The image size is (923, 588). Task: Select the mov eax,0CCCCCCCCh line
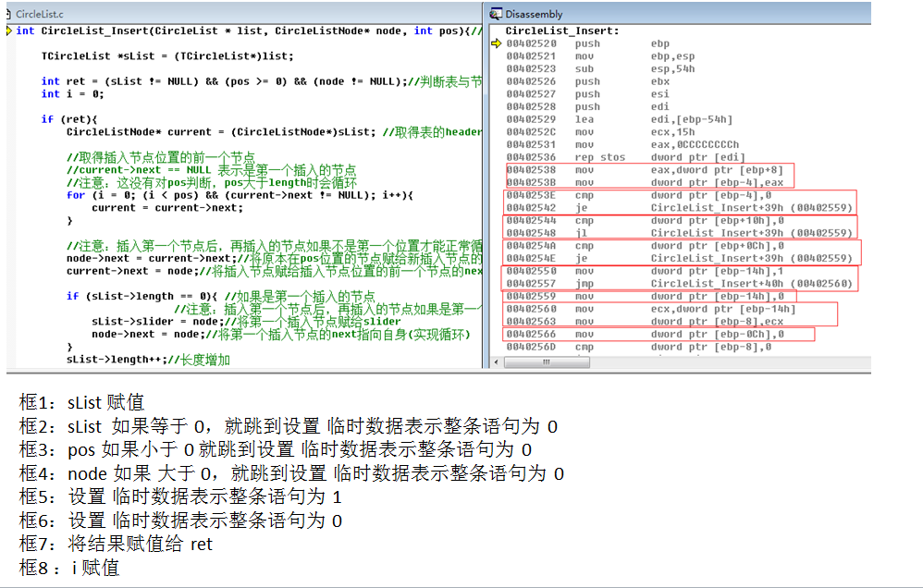pyautogui.click(x=622, y=145)
